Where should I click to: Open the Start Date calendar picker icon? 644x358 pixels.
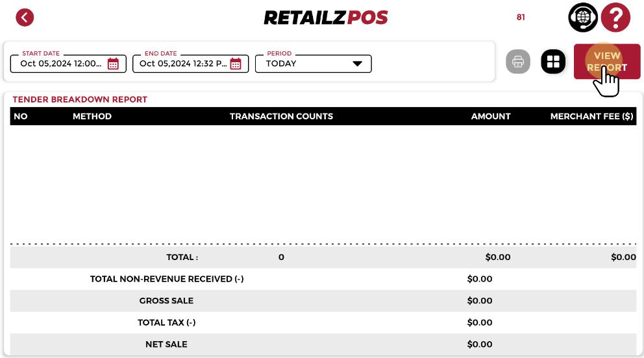tap(113, 64)
